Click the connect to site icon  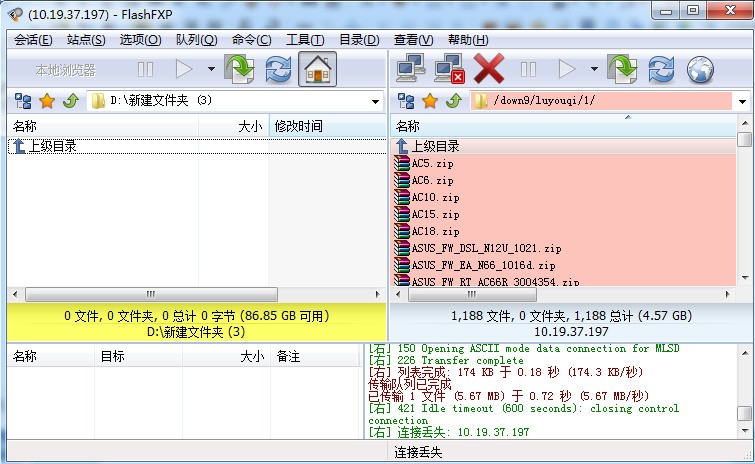[x=407, y=69]
